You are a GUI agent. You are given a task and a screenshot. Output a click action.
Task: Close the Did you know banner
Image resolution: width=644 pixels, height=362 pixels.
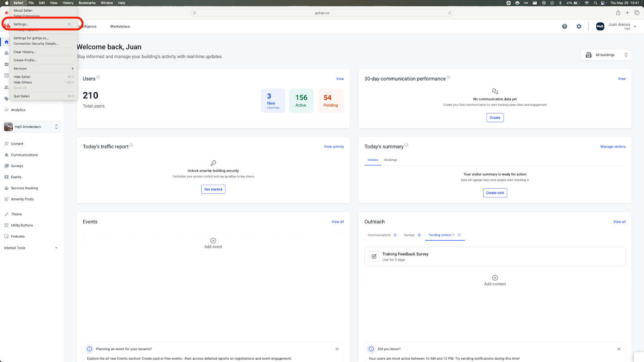point(619,349)
